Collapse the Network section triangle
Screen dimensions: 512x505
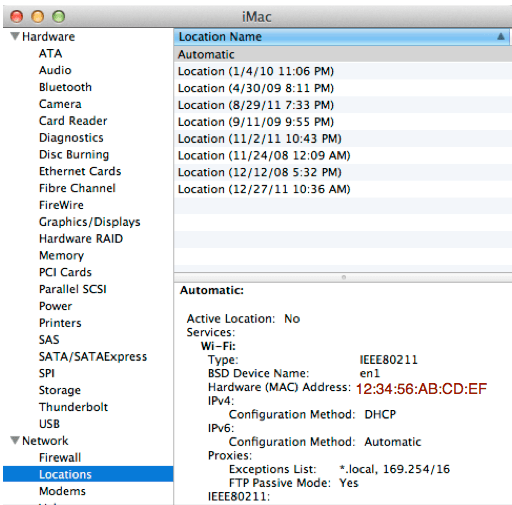pos(15,440)
